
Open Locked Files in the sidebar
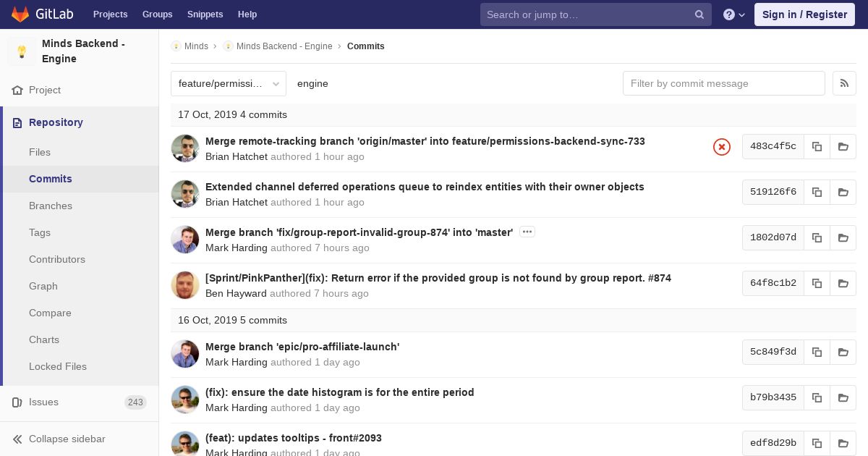(58, 366)
